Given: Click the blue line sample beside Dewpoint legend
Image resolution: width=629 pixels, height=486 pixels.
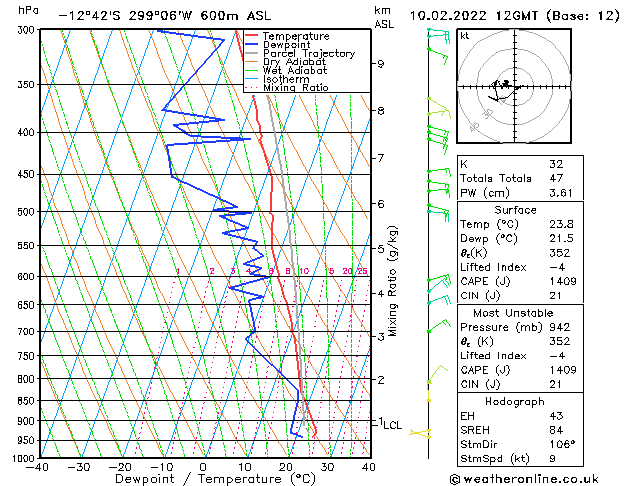Looking at the screenshot, I should point(252,44).
